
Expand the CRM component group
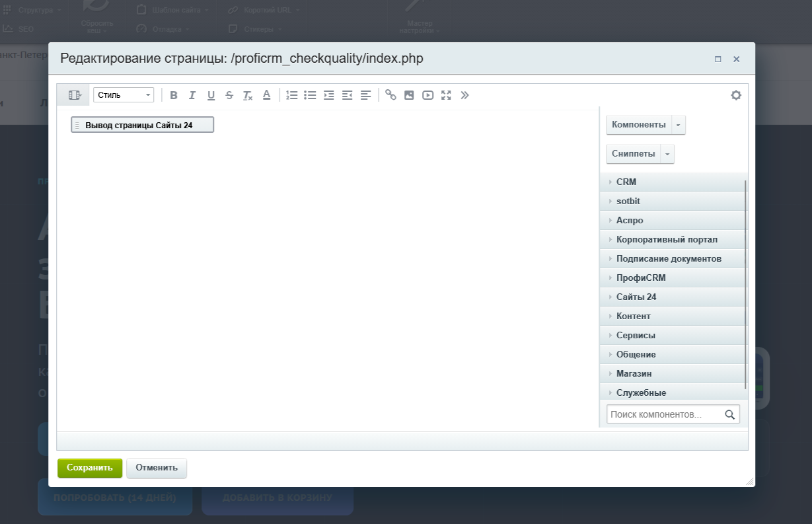point(672,182)
